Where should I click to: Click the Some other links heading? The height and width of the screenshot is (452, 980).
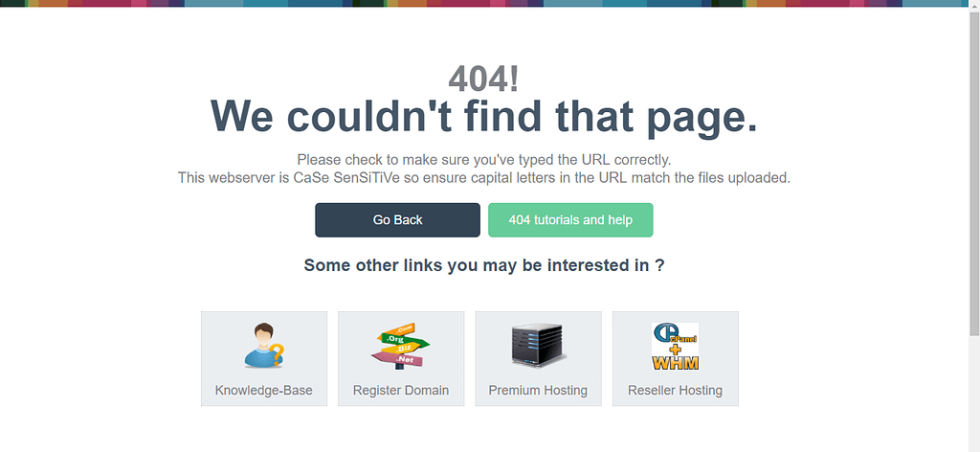click(483, 265)
